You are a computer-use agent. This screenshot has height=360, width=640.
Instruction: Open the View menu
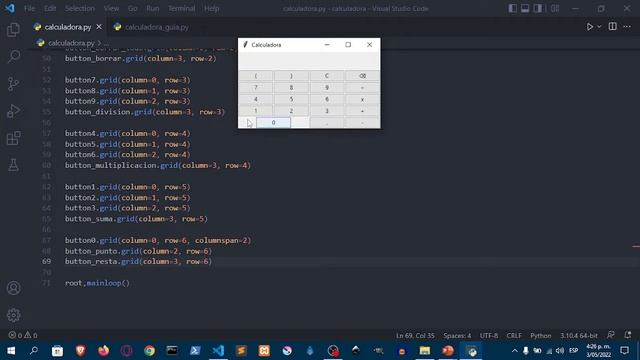tap(111, 8)
